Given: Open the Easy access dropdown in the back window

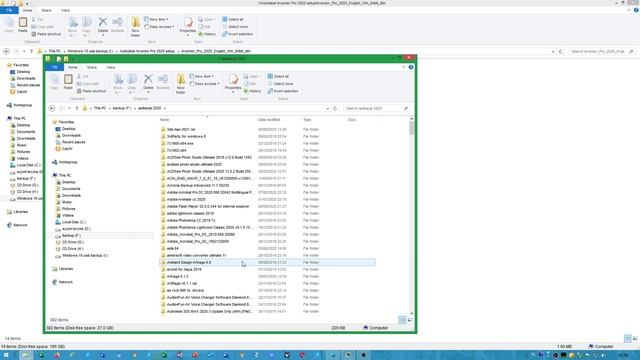Looking at the screenshot, I should pos(159,27).
